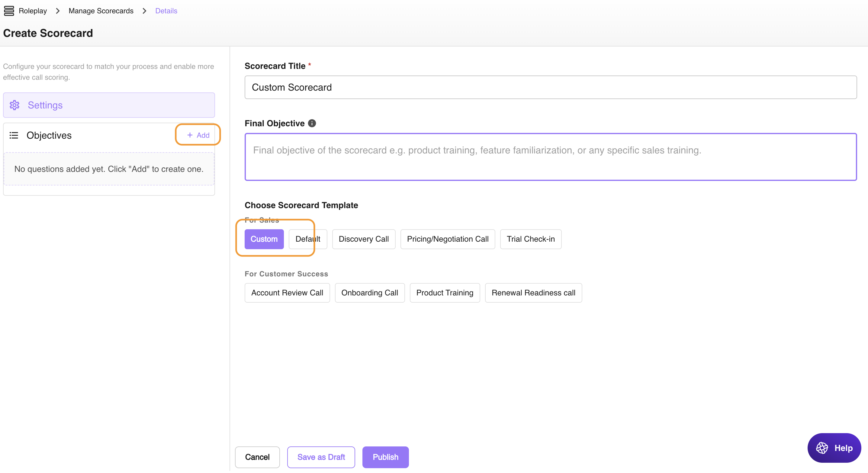
Task: Click the plus icon beside Add
Action: pos(190,135)
